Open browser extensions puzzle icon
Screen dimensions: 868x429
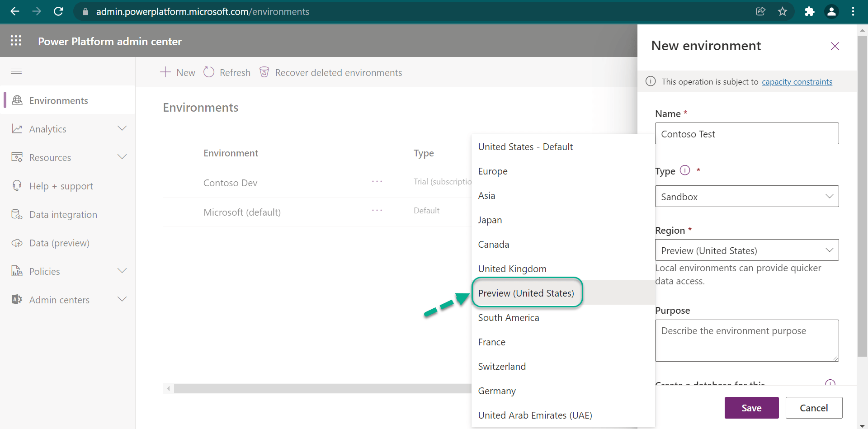pyautogui.click(x=809, y=11)
